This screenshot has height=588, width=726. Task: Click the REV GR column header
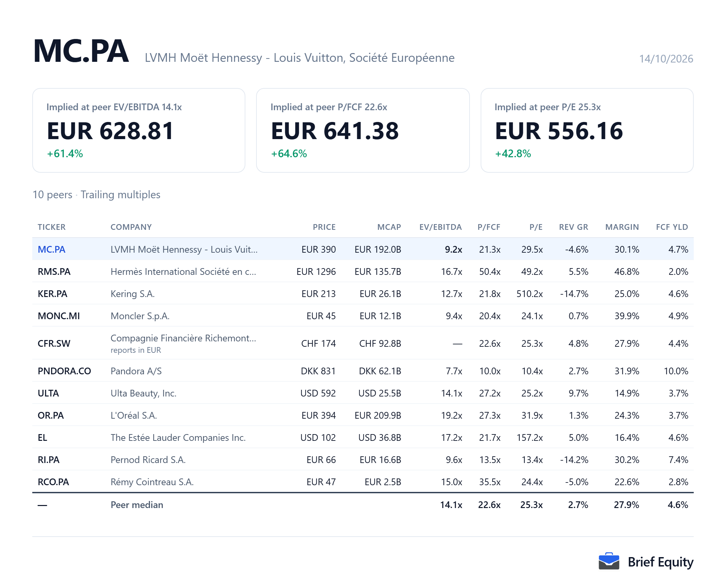pyautogui.click(x=573, y=227)
